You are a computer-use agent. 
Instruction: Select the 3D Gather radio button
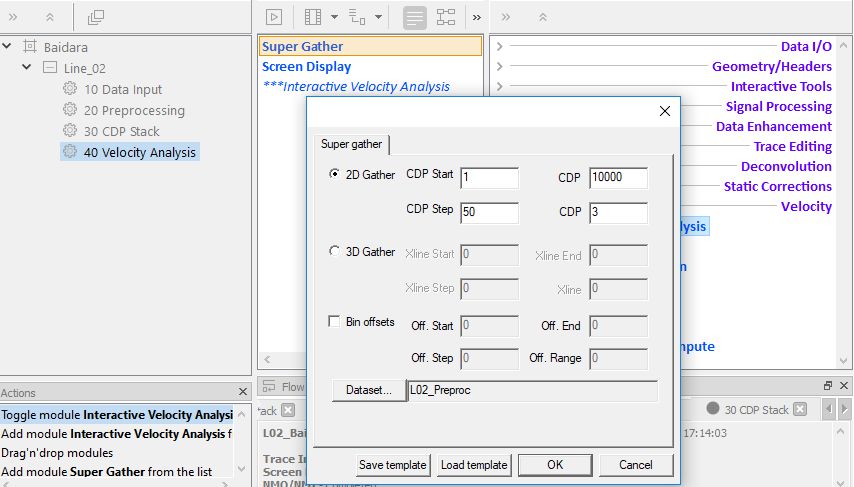(334, 251)
